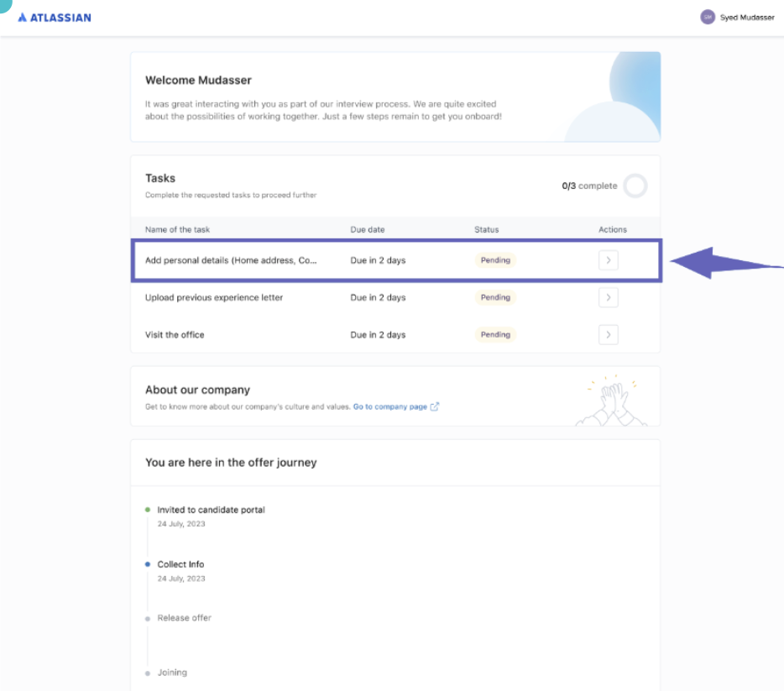Click the Joining journey step
Image resolution: width=784 pixels, height=691 pixels.
tap(172, 673)
